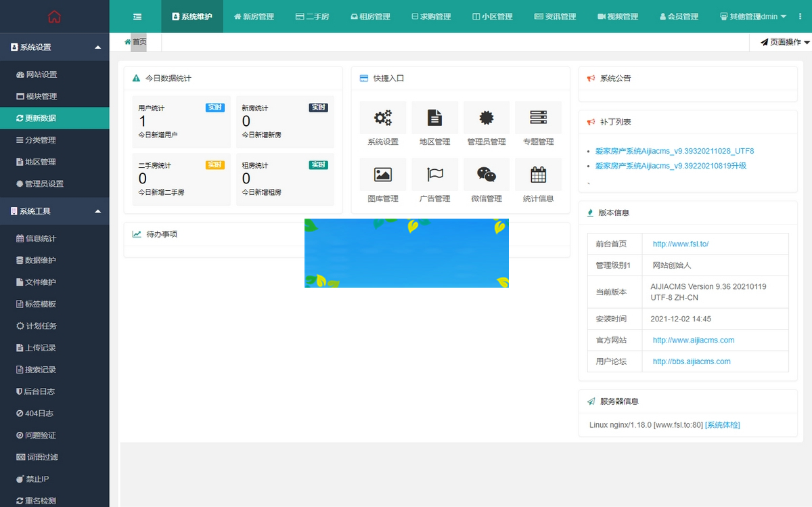Screen dimensions: 812x507
Task: Click the hamburger menu icon in the navbar
Action: tap(137, 16)
